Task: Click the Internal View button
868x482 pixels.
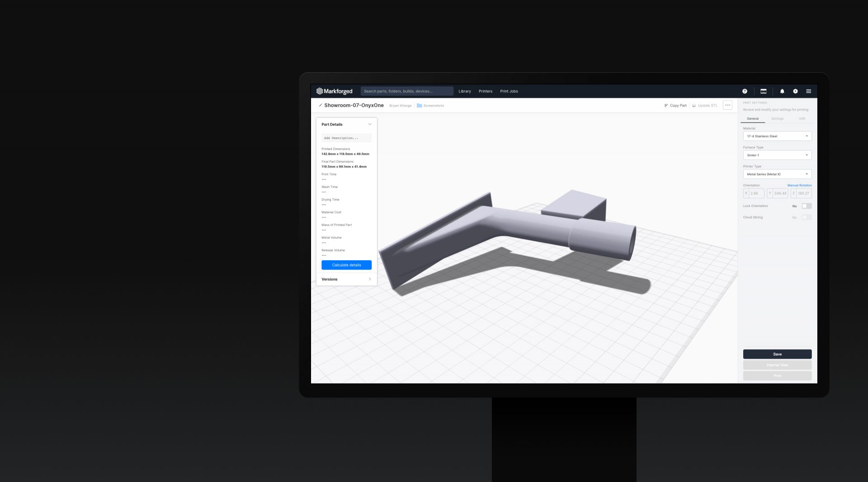Action: pos(777,365)
